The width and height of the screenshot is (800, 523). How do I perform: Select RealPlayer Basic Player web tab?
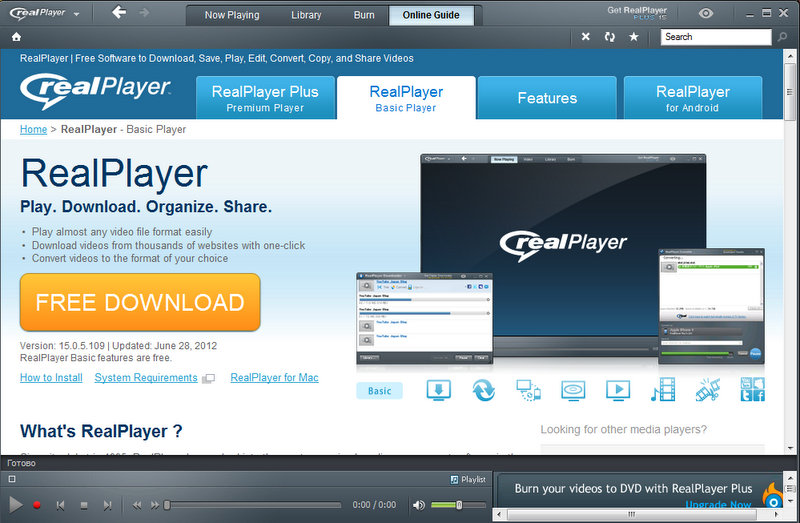click(406, 98)
